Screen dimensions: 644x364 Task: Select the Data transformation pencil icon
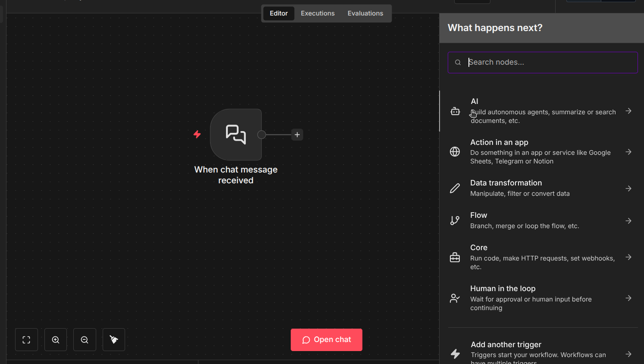pyautogui.click(x=455, y=188)
